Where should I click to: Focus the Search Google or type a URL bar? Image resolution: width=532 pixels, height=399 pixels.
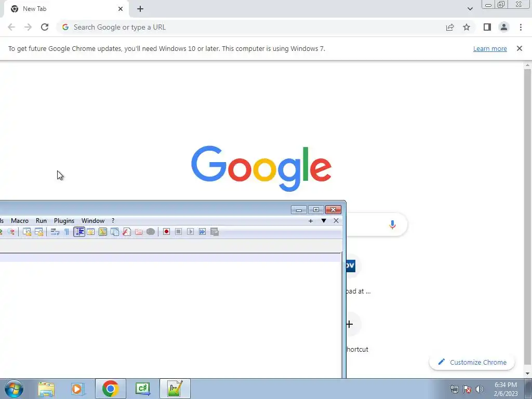[251, 27]
